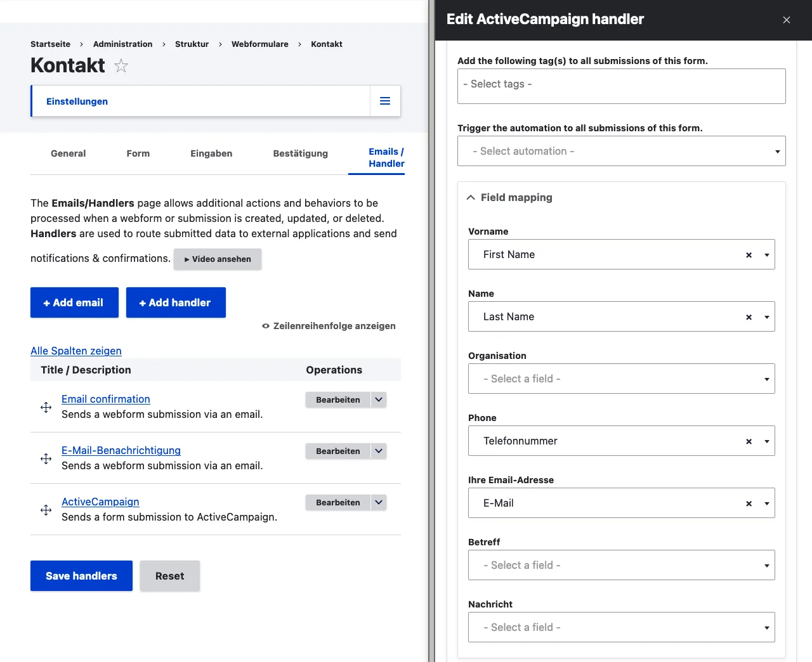Open the E-Mail-Benachrichtigung handler link
Viewport: 812px width, 662px height.
(121, 450)
